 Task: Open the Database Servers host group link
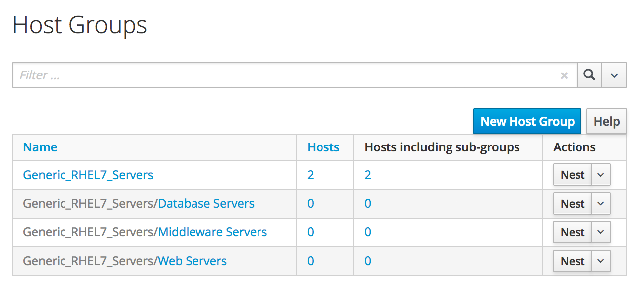click(x=206, y=204)
